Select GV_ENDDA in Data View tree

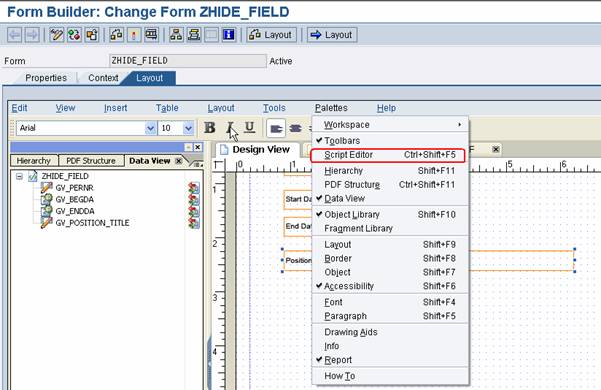75,211
